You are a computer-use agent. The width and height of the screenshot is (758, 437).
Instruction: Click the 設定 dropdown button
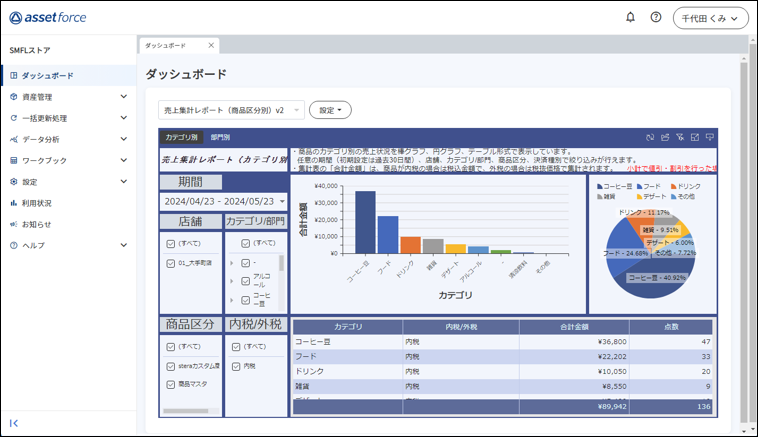pyautogui.click(x=330, y=109)
